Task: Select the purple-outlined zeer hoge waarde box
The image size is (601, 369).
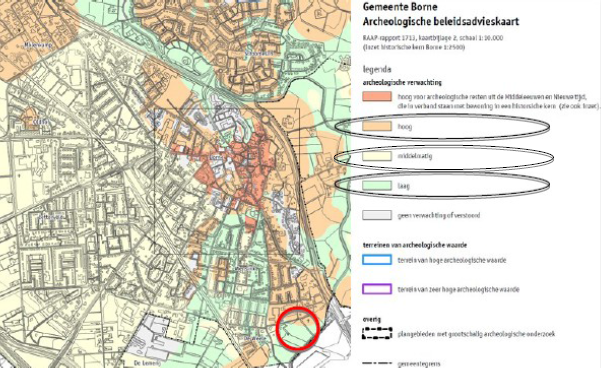Action: [x=377, y=289]
